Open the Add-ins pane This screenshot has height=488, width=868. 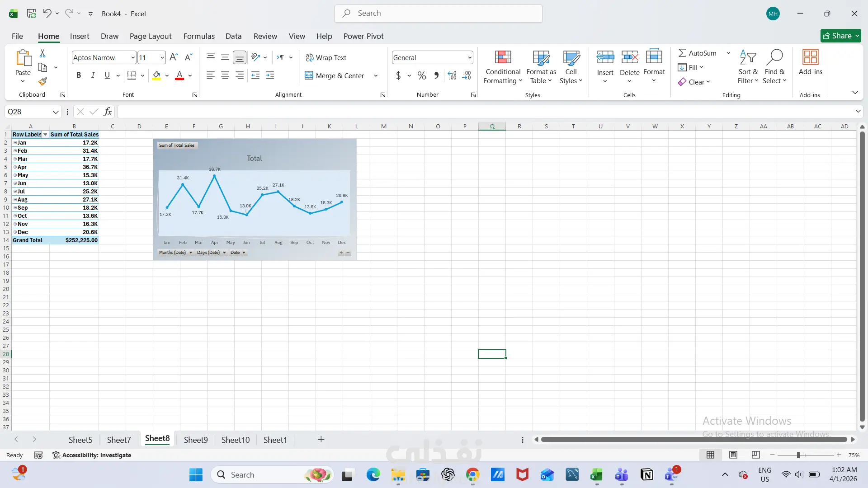coord(810,62)
